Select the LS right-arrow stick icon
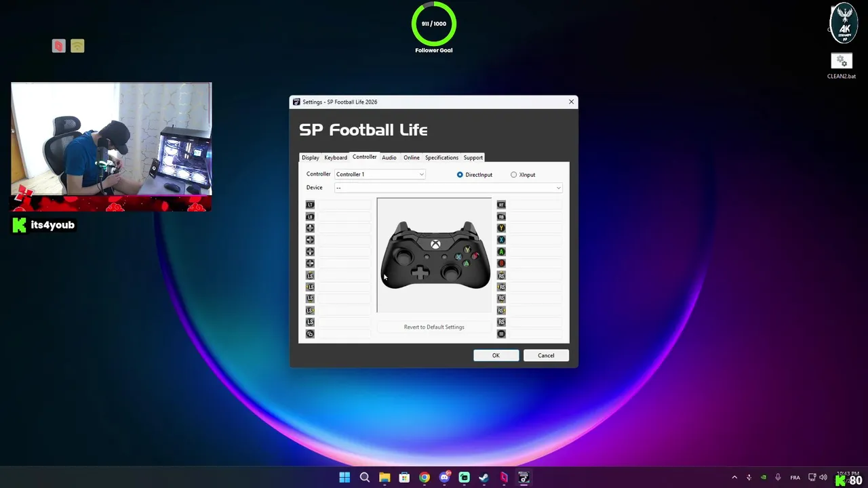This screenshot has width=868, height=488. 310,310
